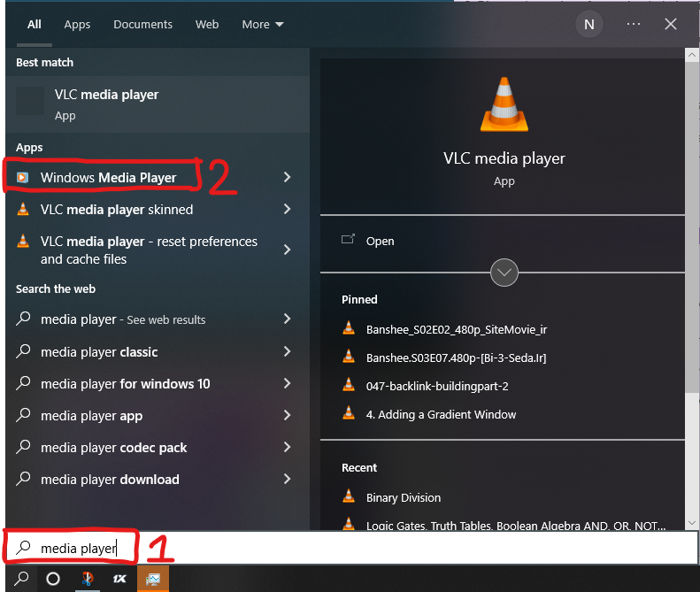Open pinned Banshee.S03E07.480p-[Bi-3-Seda.Ir]

456,358
